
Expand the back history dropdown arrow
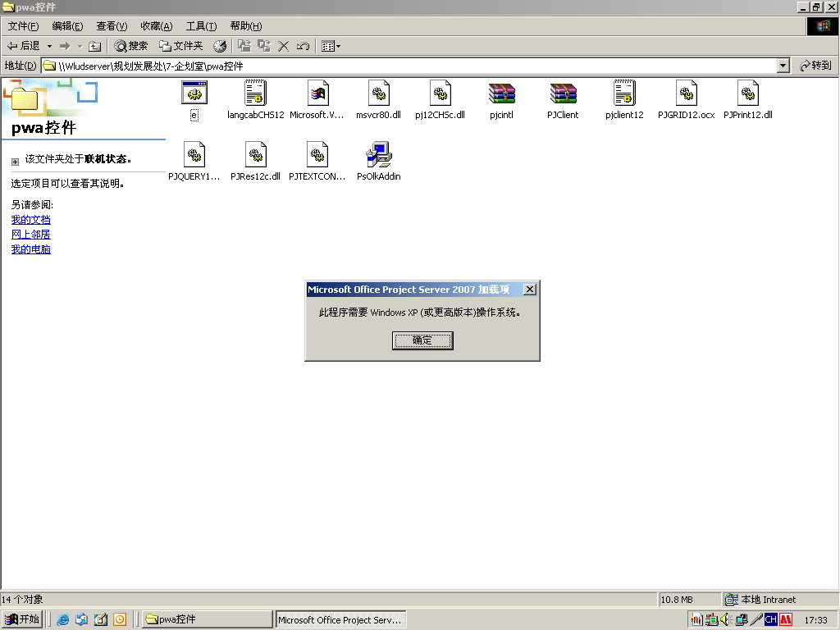[x=49, y=46]
